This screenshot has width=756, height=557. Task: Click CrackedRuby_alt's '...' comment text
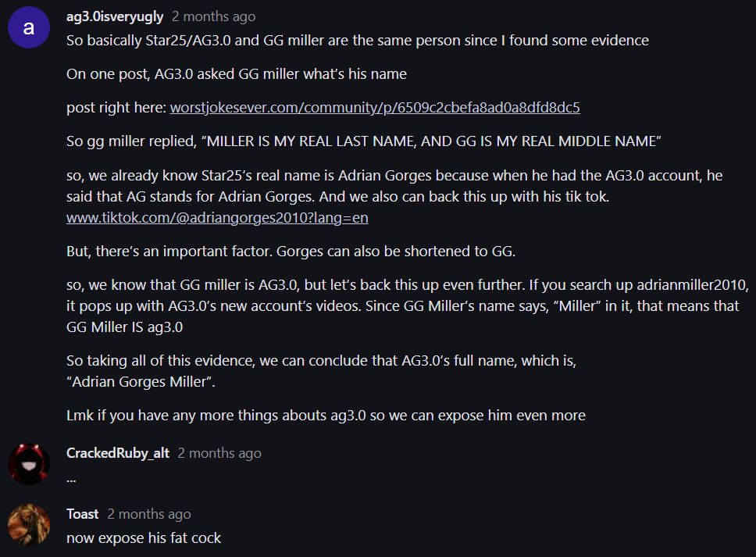coord(71,477)
